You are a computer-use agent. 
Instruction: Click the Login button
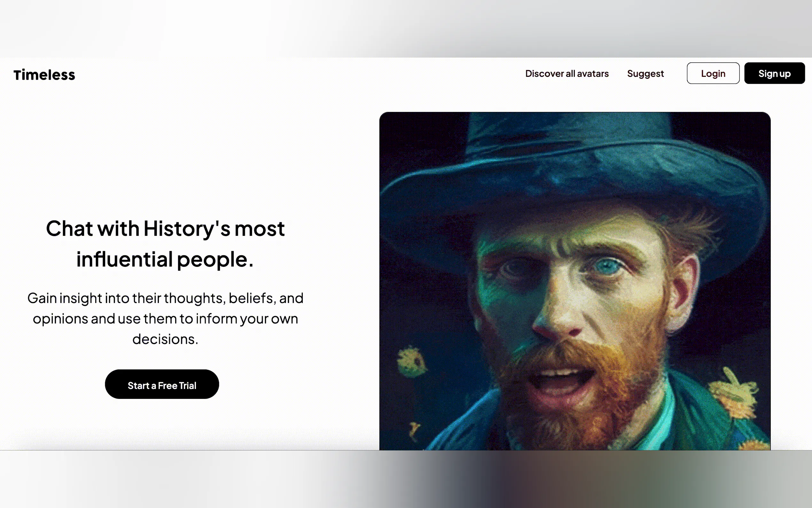click(x=713, y=73)
